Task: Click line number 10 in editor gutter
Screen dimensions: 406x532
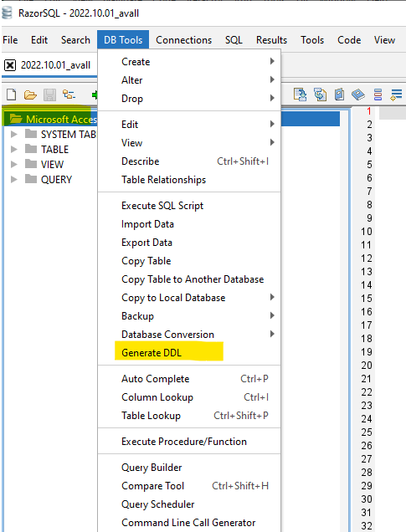Action: 367,232
